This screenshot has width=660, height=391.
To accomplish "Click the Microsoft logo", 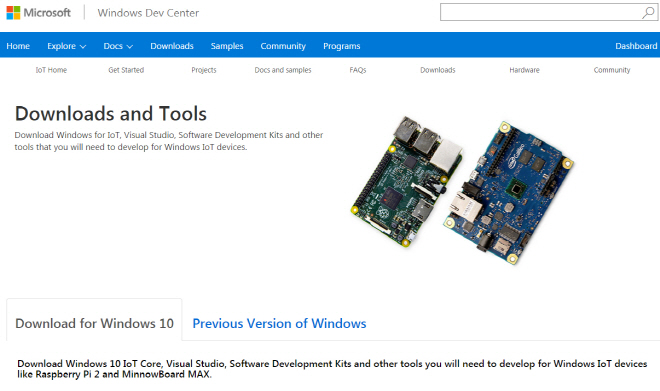I will pos(38,13).
